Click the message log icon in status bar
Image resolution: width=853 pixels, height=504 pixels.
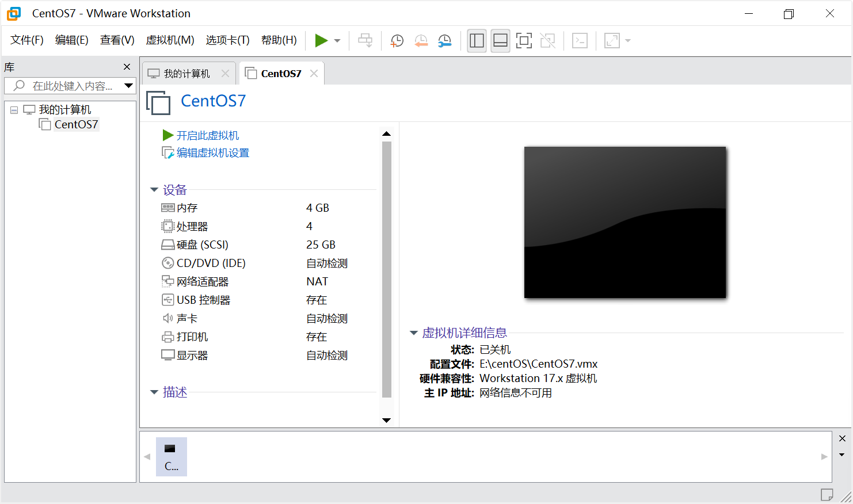point(827,494)
